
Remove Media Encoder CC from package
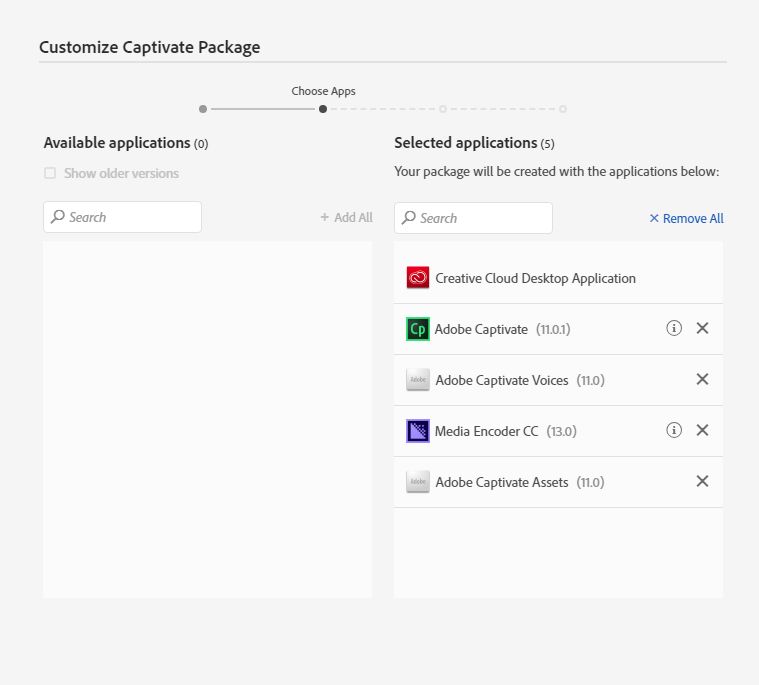702,430
